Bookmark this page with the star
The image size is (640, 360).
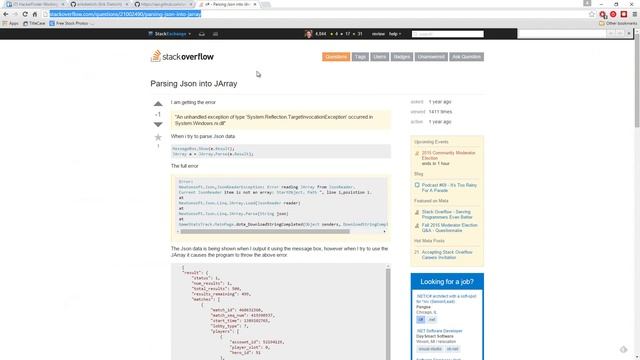coord(592,14)
